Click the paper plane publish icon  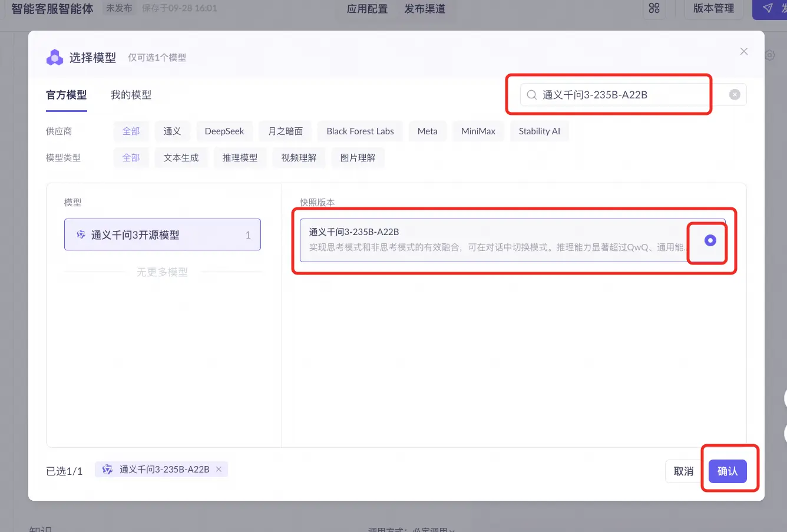pos(767,8)
